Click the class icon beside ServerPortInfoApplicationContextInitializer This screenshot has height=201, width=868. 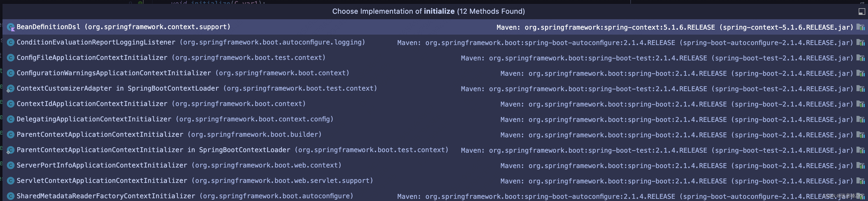click(x=11, y=166)
